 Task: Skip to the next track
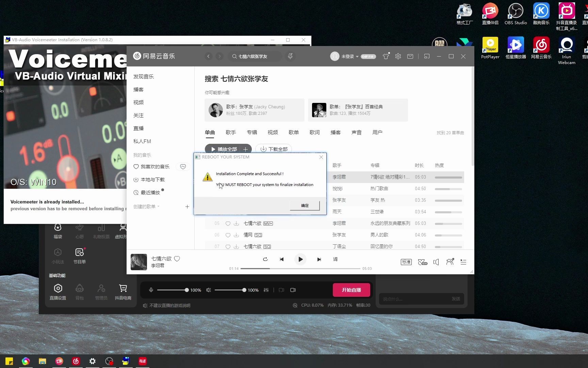coord(319,259)
